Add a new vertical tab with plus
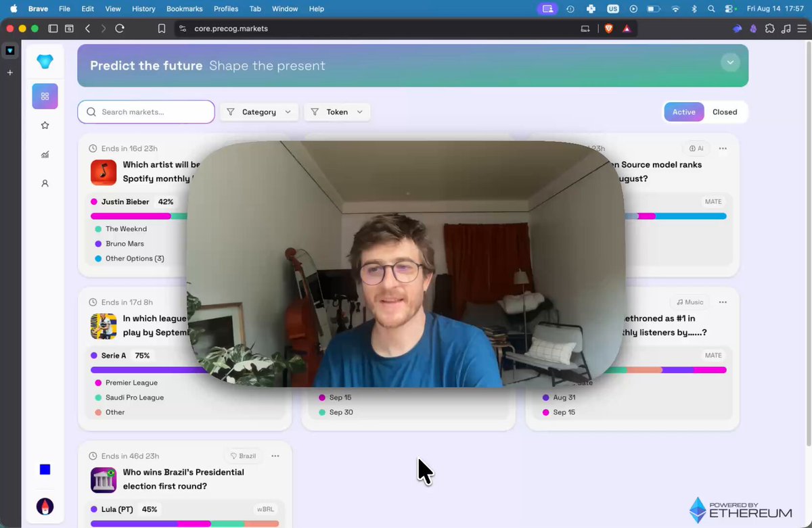The height and width of the screenshot is (528, 812). (10, 72)
